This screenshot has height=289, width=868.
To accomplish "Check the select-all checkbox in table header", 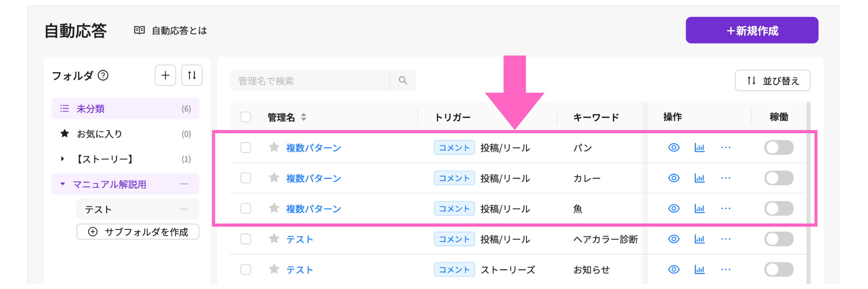I will pyautogui.click(x=245, y=117).
